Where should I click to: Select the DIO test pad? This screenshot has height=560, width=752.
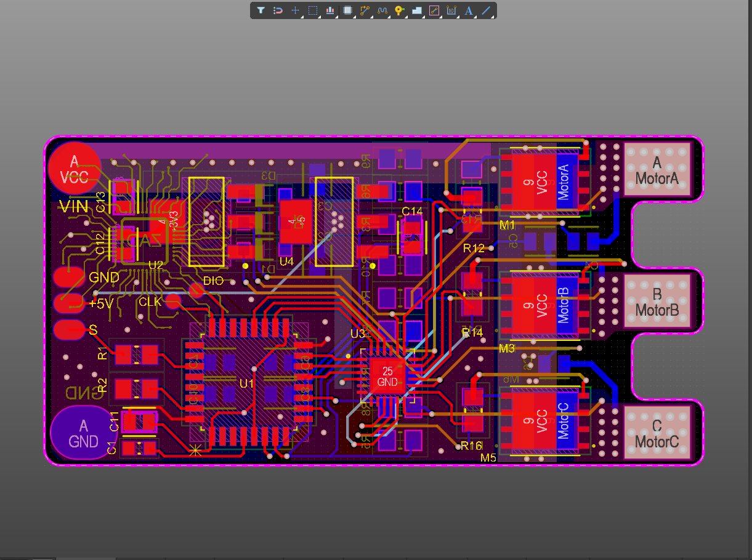click(196, 290)
